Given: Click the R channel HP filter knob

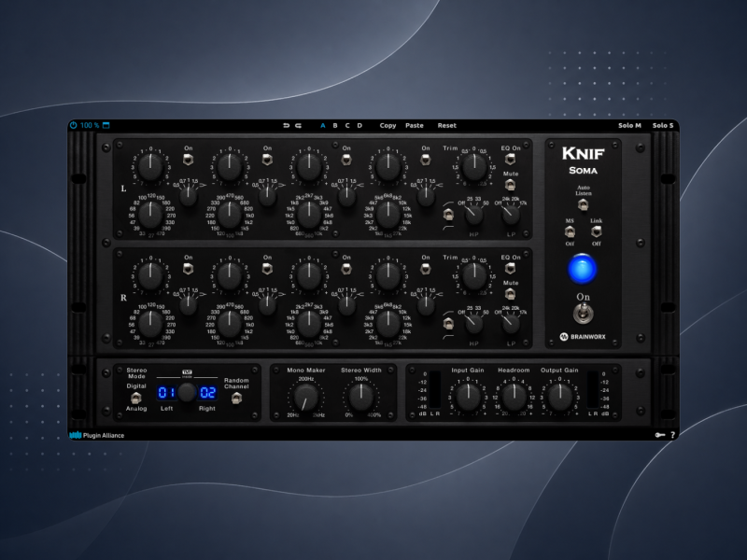Looking at the screenshot, I should tap(473, 324).
